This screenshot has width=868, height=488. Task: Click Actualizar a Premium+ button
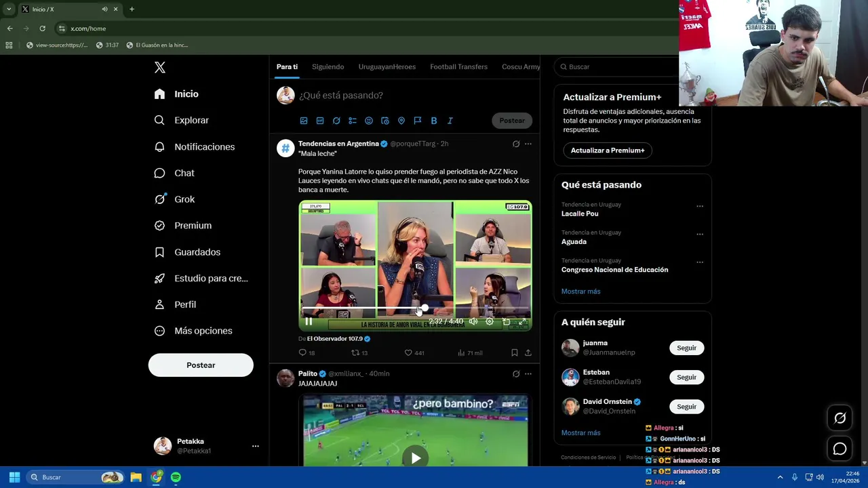tap(608, 150)
